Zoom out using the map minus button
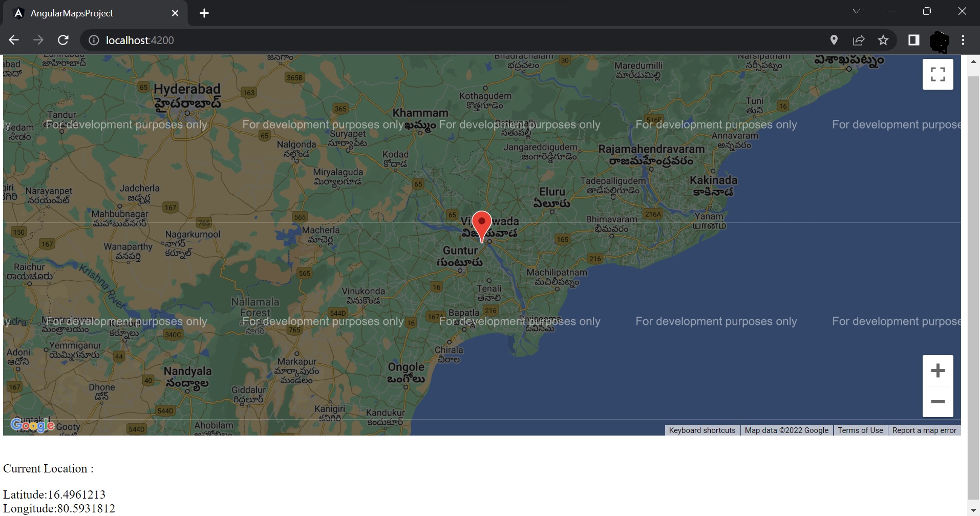The width and height of the screenshot is (980, 516). pyautogui.click(x=938, y=402)
